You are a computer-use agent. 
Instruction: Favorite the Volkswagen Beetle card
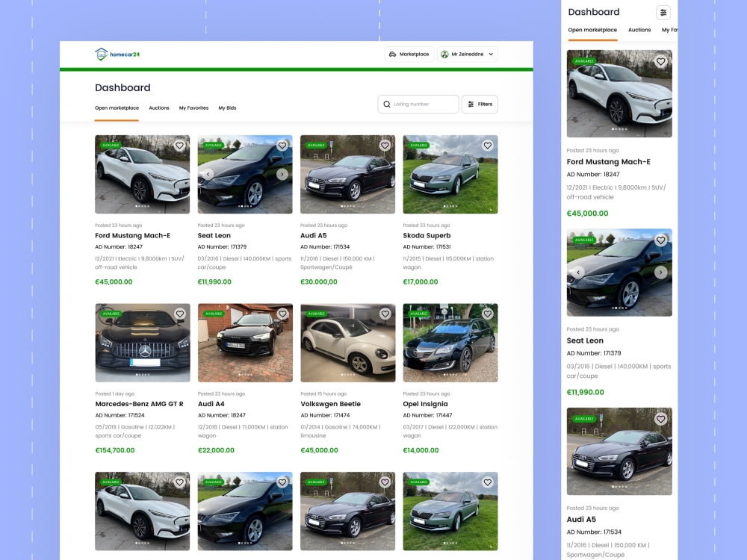coord(385,314)
